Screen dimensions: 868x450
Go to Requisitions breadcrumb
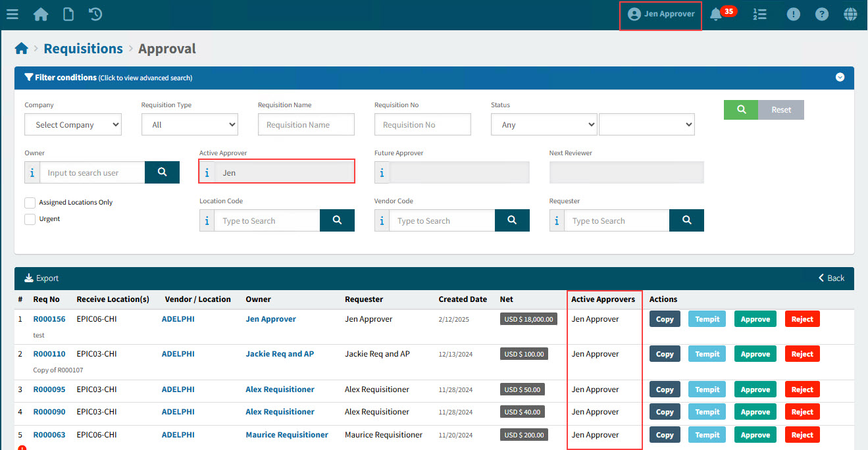point(83,49)
